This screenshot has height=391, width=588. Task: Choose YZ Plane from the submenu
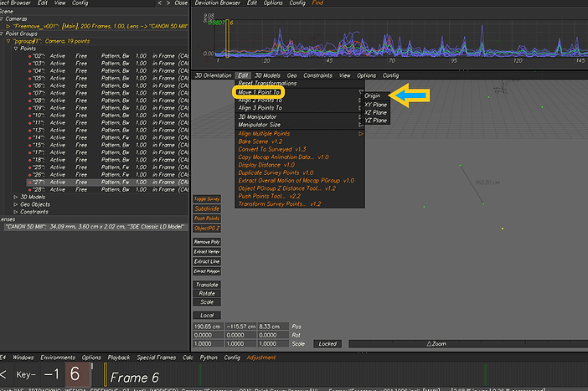point(376,121)
